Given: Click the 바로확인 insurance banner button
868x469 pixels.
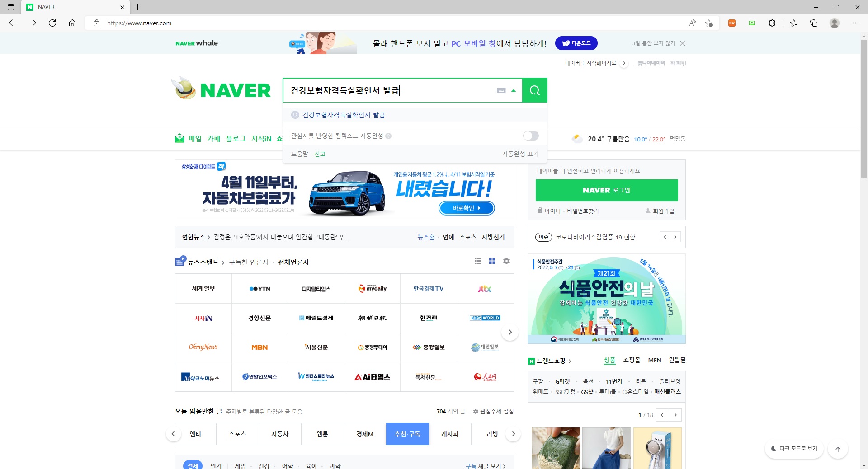Looking at the screenshot, I should coord(467,208).
